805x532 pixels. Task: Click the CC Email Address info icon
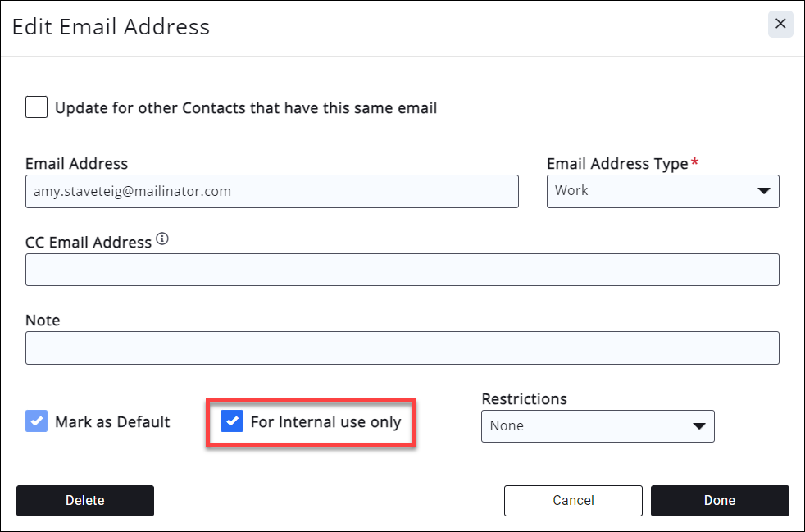click(162, 240)
